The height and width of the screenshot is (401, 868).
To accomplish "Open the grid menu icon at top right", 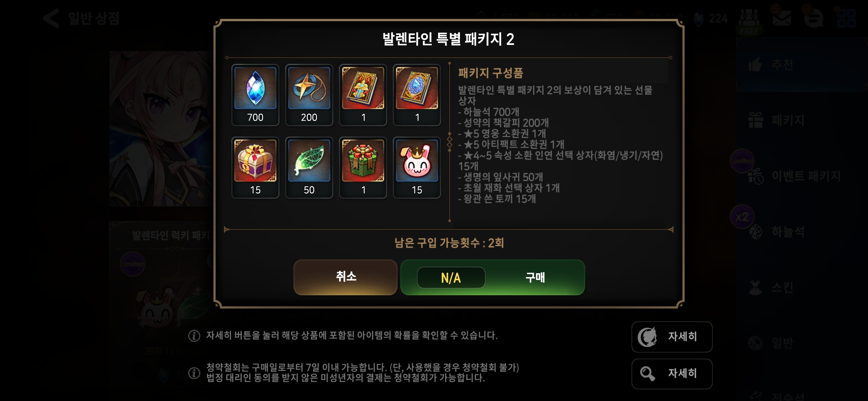I will (x=846, y=18).
